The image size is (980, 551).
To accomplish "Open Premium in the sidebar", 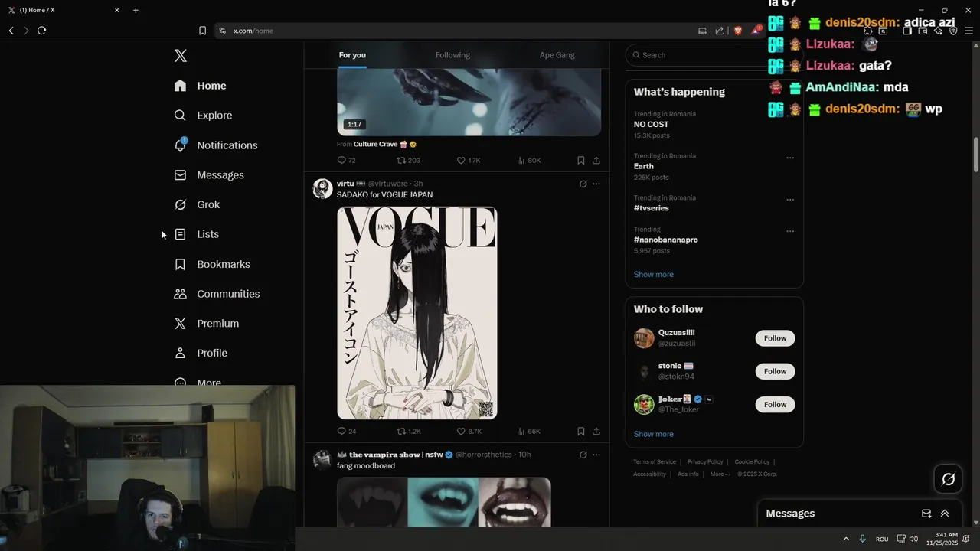I will tap(206, 324).
